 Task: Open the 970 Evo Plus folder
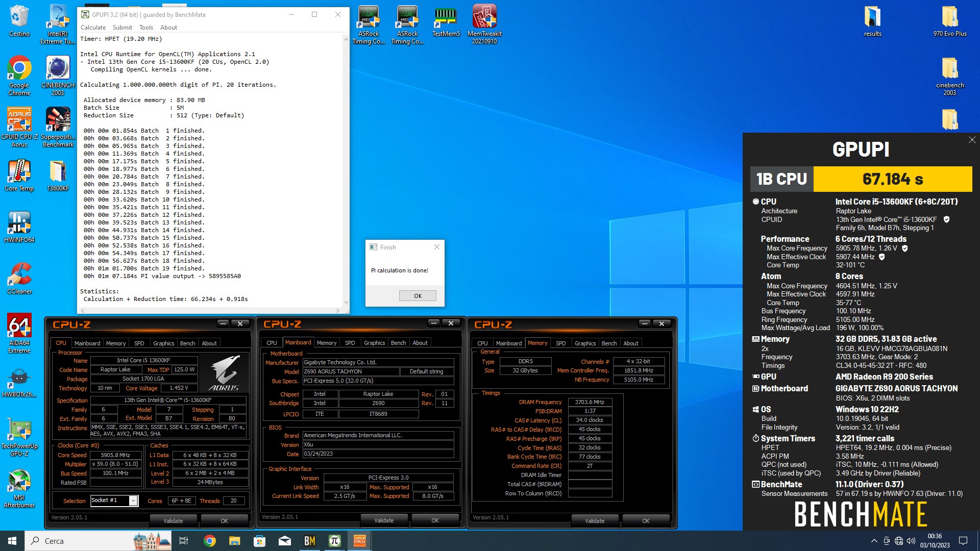point(950,20)
